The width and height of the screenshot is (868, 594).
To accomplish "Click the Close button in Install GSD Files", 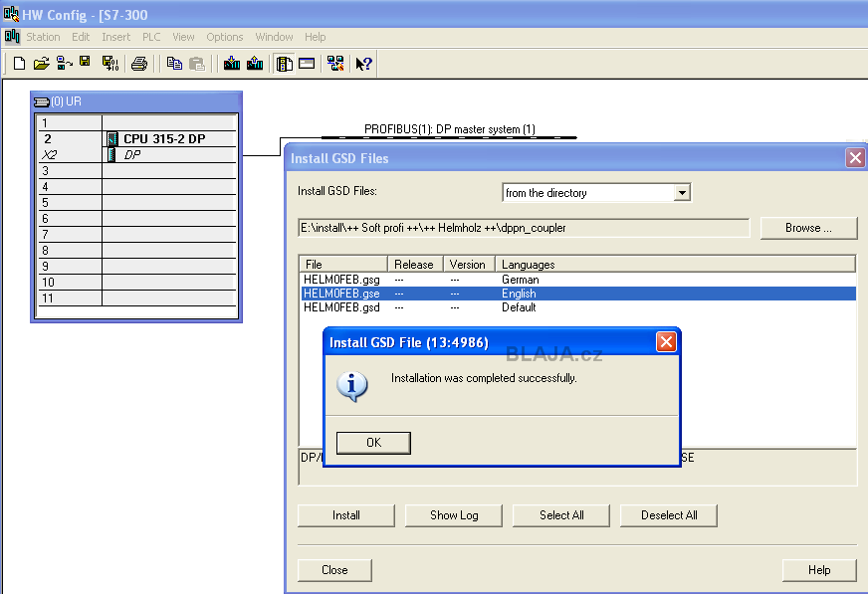I will [334, 570].
